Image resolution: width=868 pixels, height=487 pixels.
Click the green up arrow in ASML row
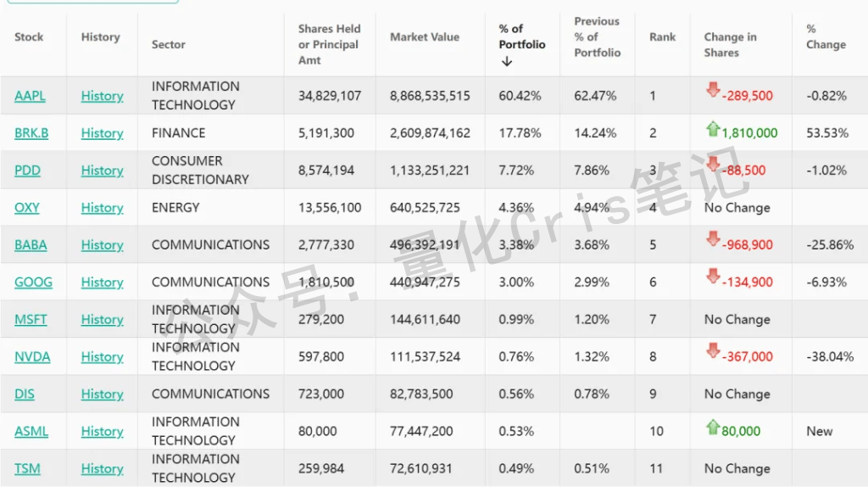tap(713, 427)
